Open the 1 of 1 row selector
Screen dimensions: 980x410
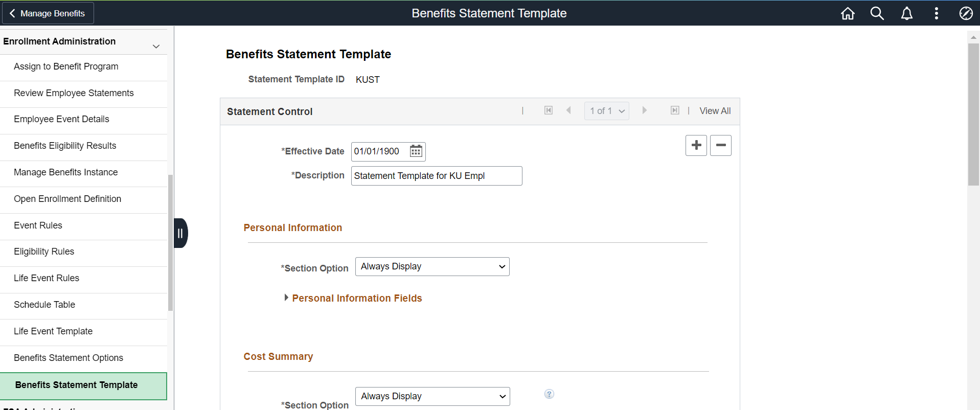coord(607,111)
